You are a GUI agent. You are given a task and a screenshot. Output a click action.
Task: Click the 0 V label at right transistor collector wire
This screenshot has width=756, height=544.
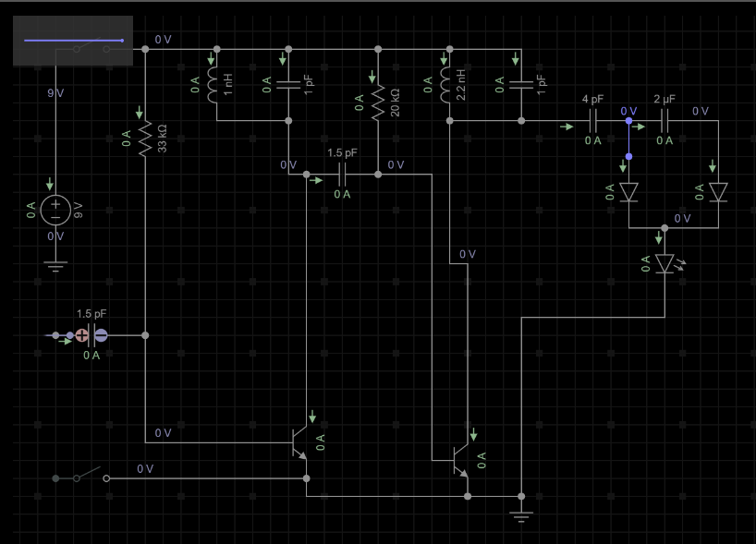(468, 254)
